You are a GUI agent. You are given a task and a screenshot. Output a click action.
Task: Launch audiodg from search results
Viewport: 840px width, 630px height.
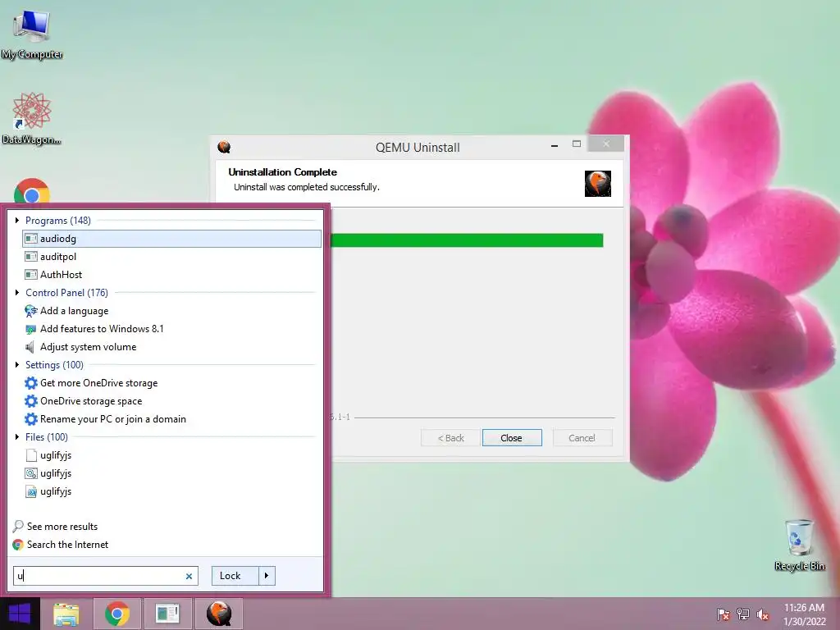[x=172, y=239]
